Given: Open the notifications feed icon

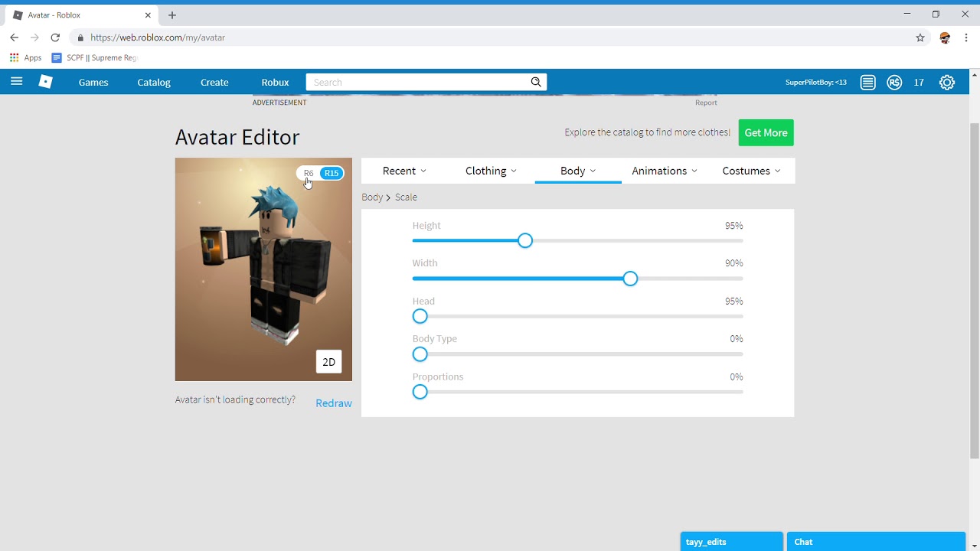Looking at the screenshot, I should [867, 83].
